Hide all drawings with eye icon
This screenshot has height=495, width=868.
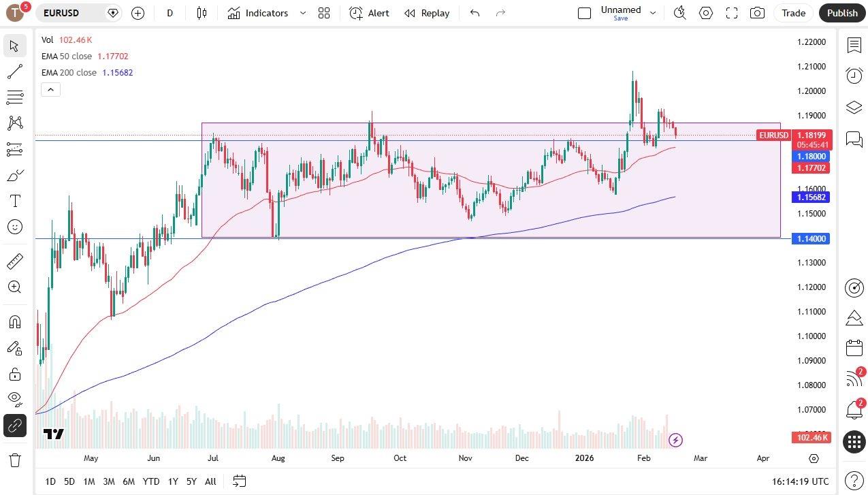(15, 398)
